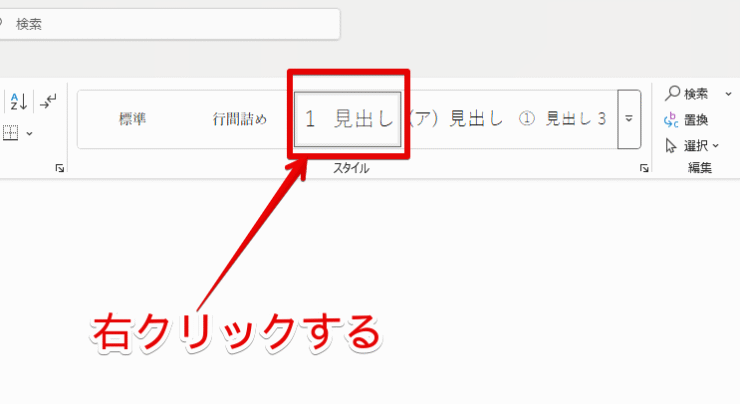Select the 標準 style

[133, 119]
